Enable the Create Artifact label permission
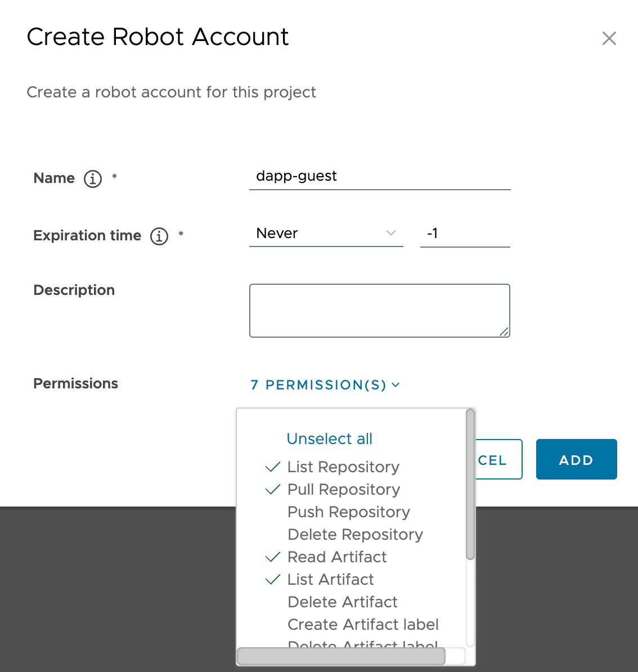 pyautogui.click(x=363, y=624)
